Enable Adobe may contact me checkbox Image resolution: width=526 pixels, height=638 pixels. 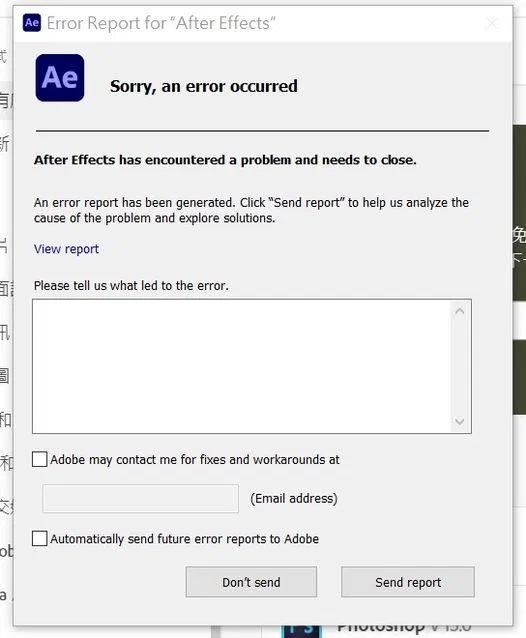pos(39,459)
